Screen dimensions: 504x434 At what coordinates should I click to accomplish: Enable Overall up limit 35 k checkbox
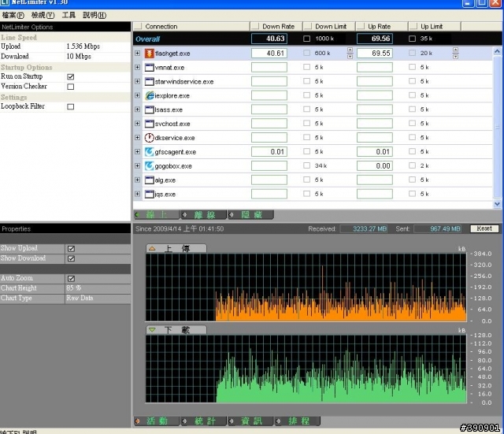pos(412,39)
